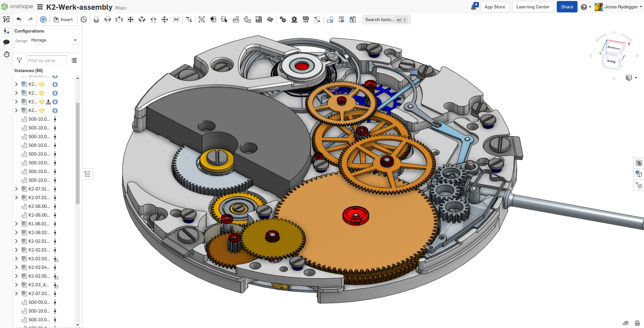Toggle the mass properties scale icon
This screenshot has height=328, width=644.
[x=637, y=323]
